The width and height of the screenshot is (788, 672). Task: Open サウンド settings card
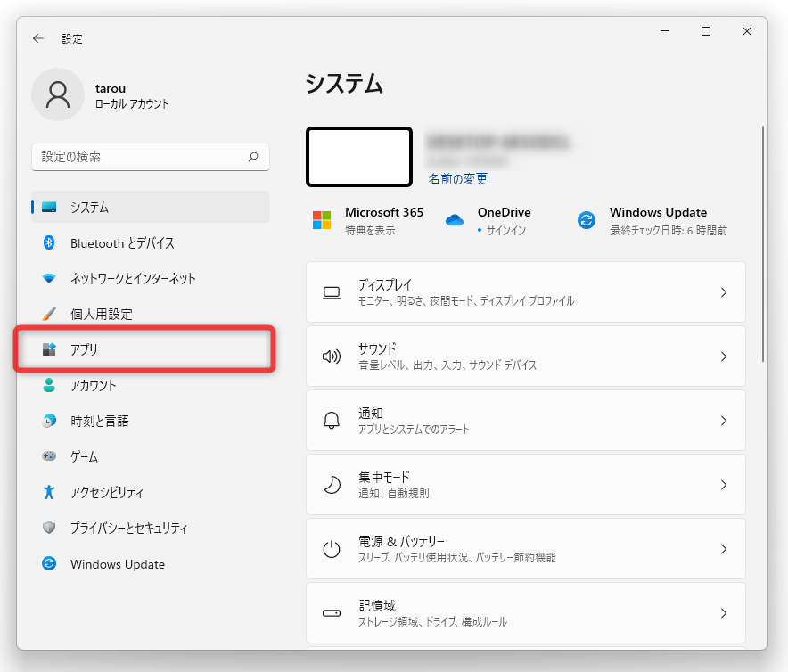[526, 356]
